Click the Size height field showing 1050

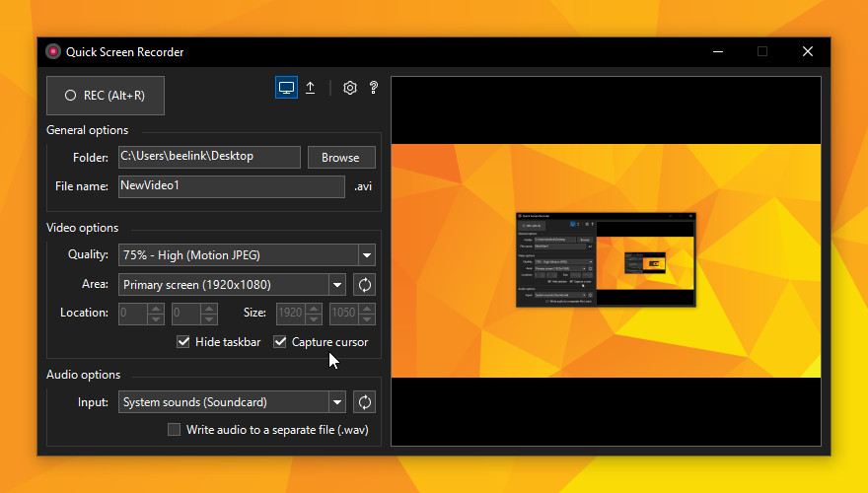tap(344, 314)
